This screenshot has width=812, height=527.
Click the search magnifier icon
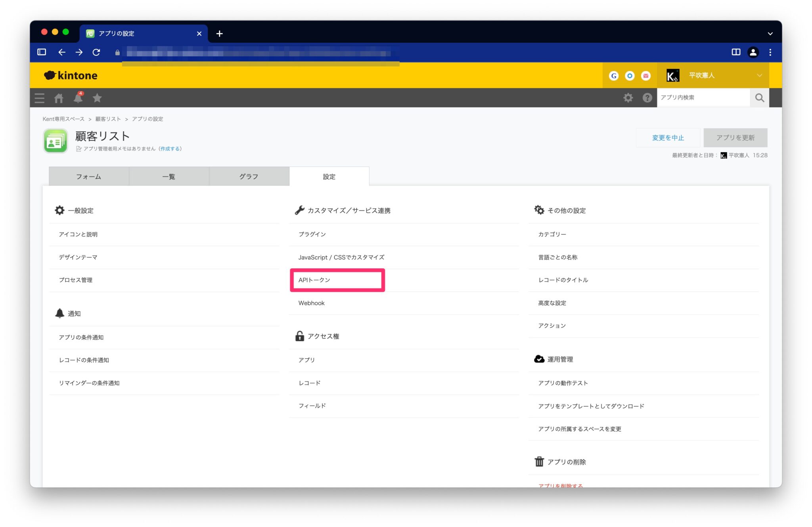pyautogui.click(x=759, y=97)
